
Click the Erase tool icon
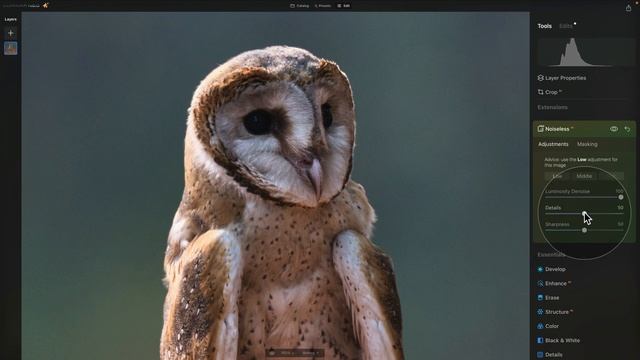[x=540, y=298]
